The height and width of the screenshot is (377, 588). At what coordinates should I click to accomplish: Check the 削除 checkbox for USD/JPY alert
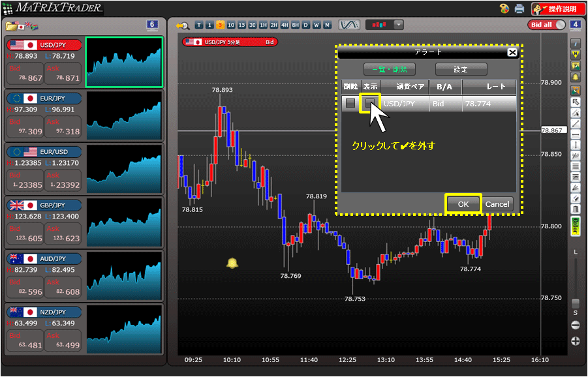[350, 103]
